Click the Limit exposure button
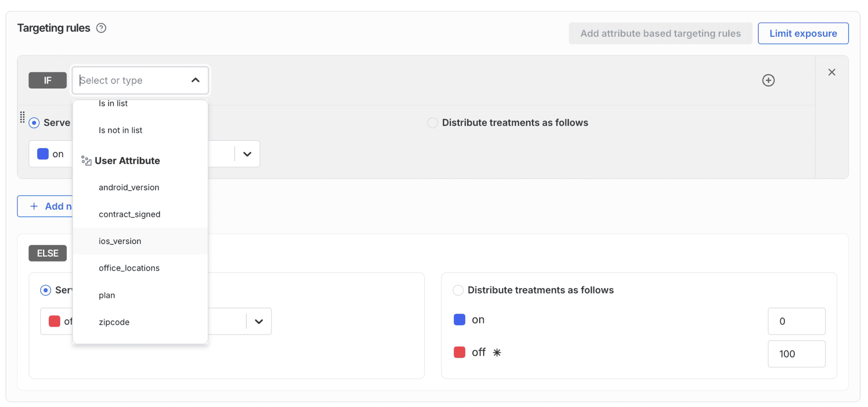This screenshot has height=407, width=868. pos(803,33)
